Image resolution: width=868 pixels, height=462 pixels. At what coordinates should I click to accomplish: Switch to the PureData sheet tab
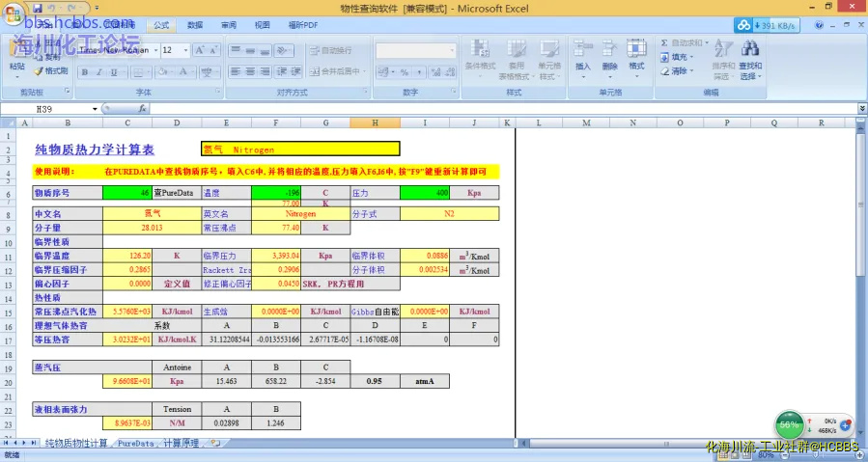[135, 443]
